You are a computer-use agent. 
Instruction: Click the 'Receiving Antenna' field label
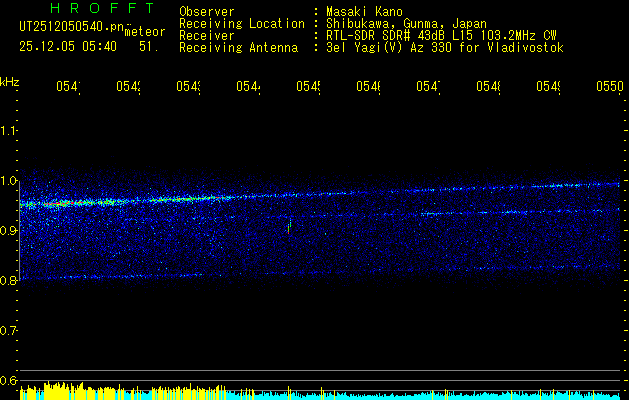(238, 48)
